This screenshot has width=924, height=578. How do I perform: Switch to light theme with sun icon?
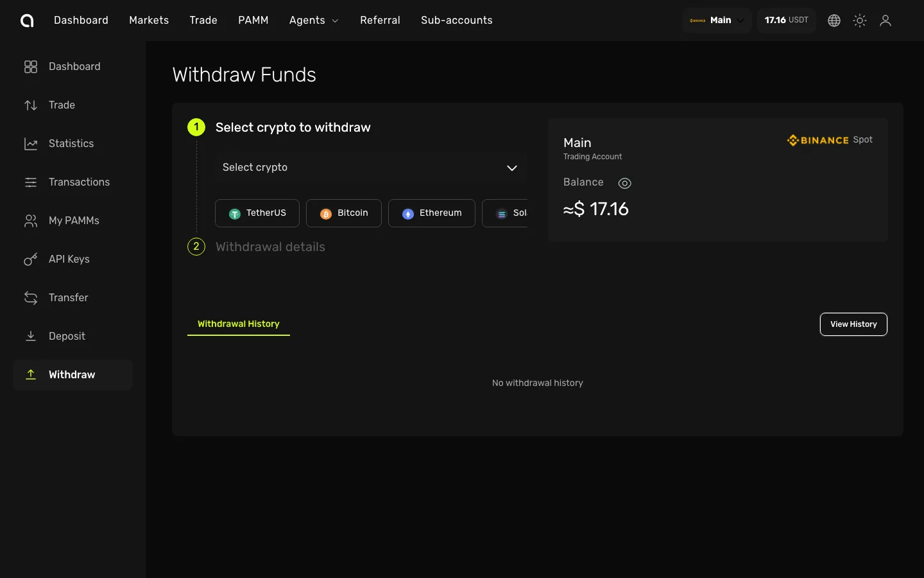click(860, 20)
